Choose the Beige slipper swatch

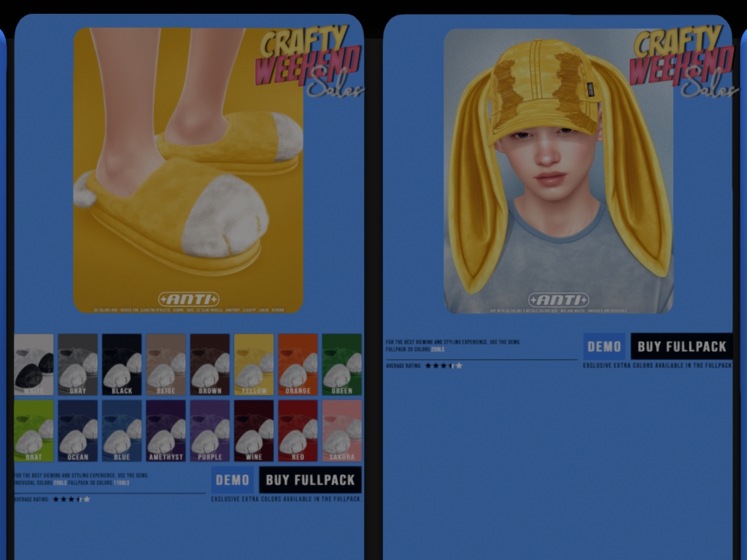[x=166, y=365]
